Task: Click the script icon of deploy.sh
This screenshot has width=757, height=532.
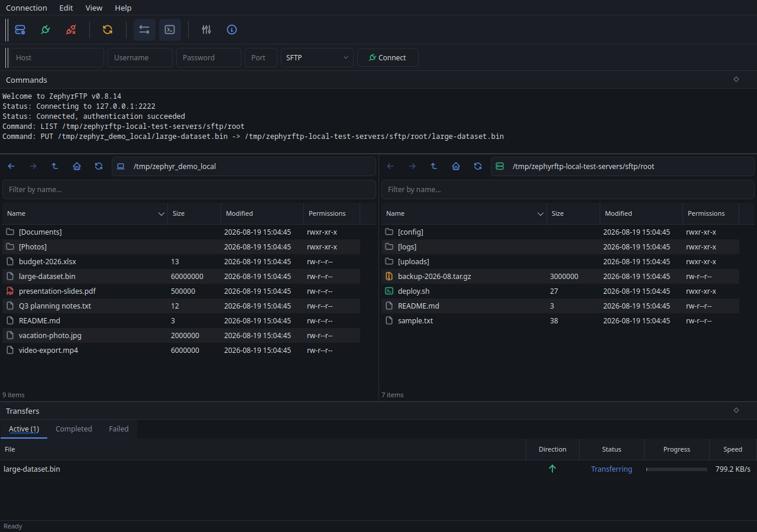Action: point(389,291)
